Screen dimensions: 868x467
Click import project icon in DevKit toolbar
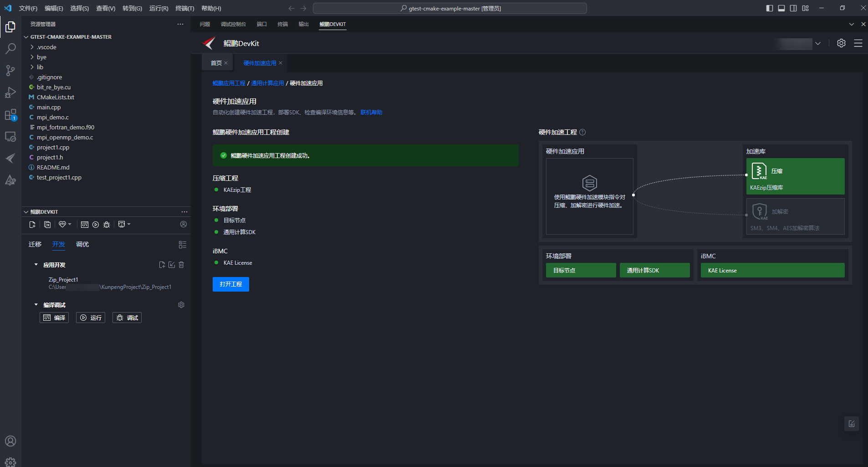47,224
